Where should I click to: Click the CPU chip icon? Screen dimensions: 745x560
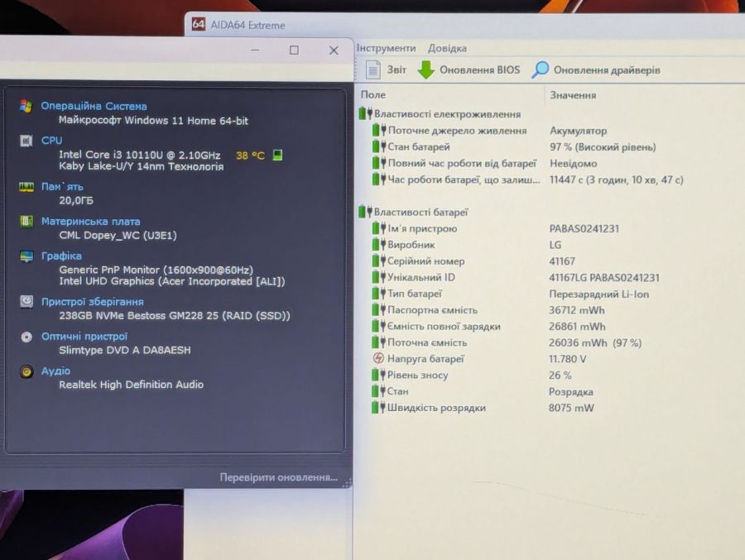26,141
